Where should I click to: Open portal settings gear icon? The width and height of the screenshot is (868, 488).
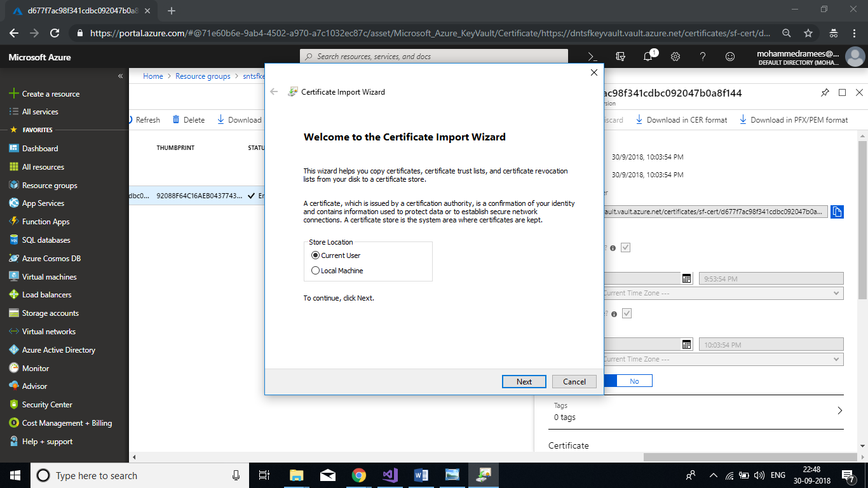675,57
